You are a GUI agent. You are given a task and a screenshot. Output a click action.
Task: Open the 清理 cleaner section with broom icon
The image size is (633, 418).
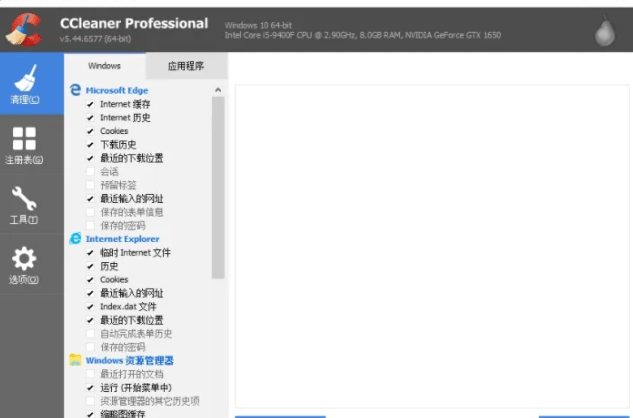25,84
